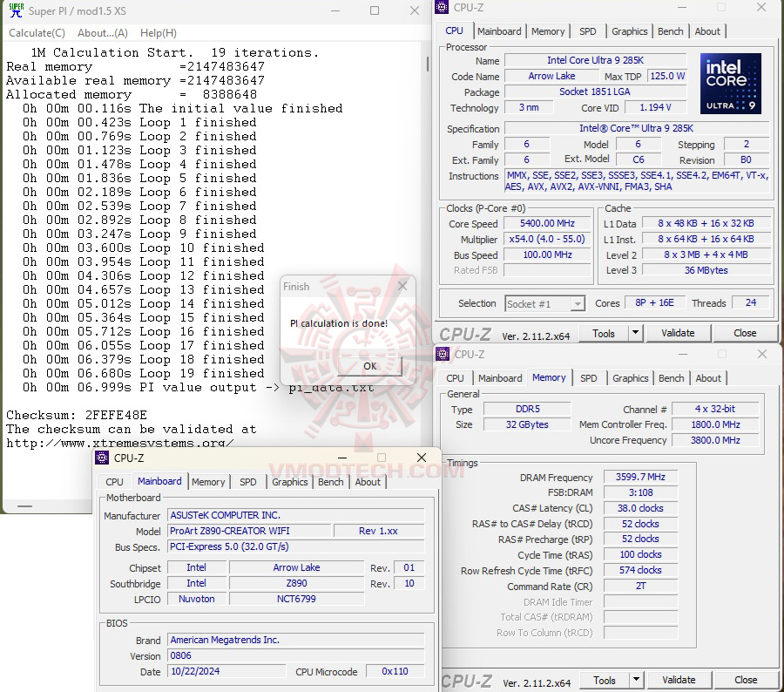Open SPD tab in Memory window
The height and width of the screenshot is (692, 784).
tap(589, 378)
